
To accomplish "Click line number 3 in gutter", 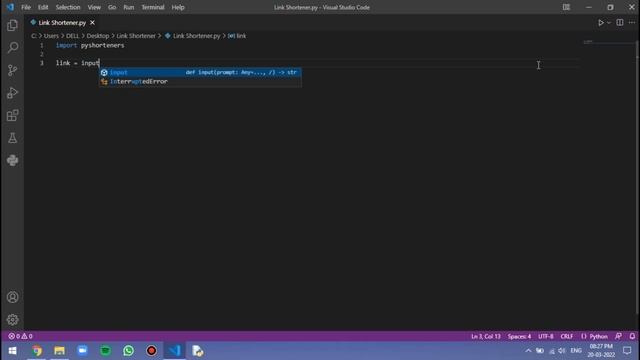I will (x=42, y=63).
